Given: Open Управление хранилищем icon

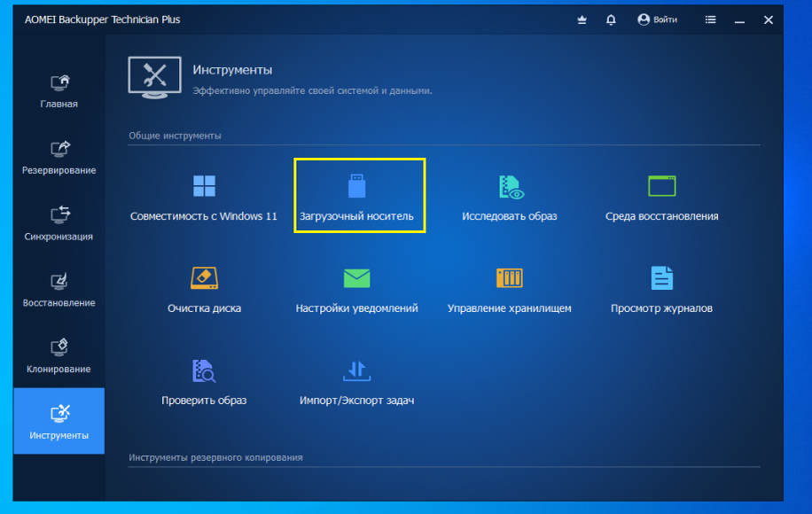Looking at the screenshot, I should pyautogui.click(x=510, y=278).
